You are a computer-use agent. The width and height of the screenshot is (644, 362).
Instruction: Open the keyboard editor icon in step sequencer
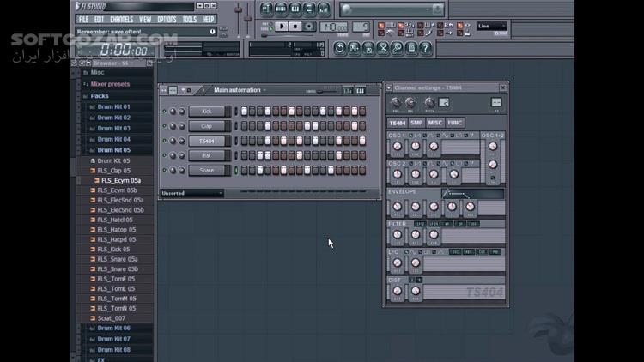(x=360, y=91)
